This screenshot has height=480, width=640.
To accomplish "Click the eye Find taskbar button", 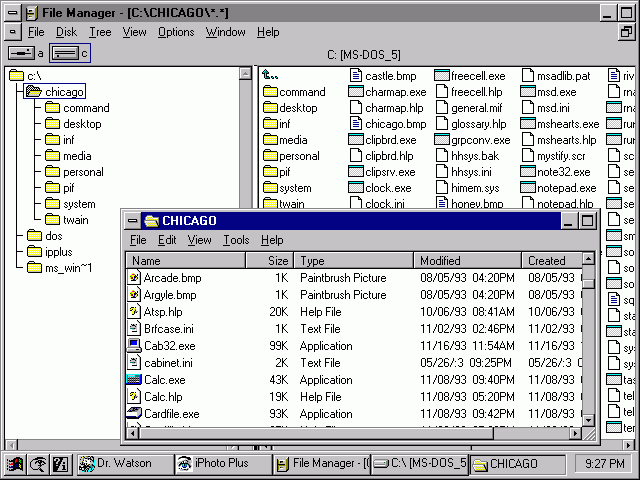I will point(38,464).
